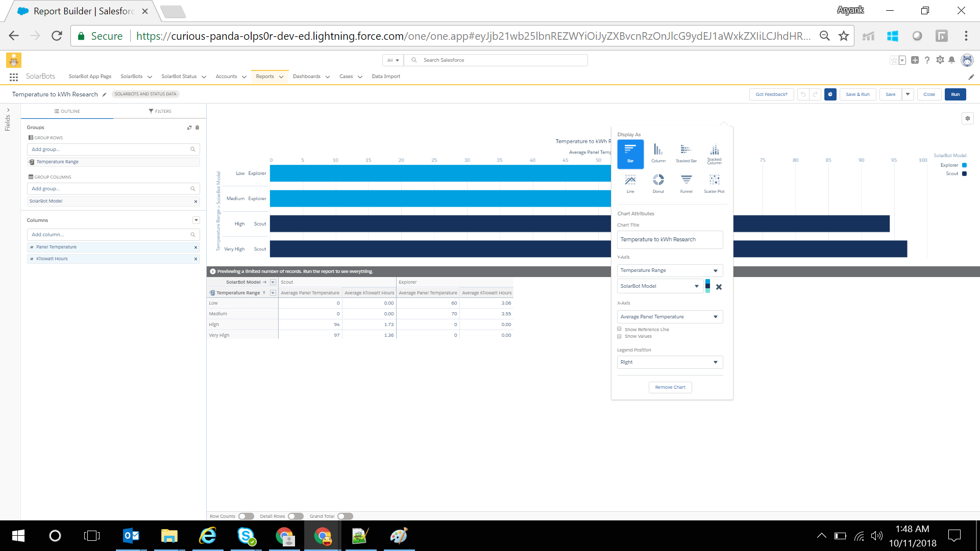Screen dimensions: 980x551
Task: Remove SolarBot Model column group
Action: (195, 202)
